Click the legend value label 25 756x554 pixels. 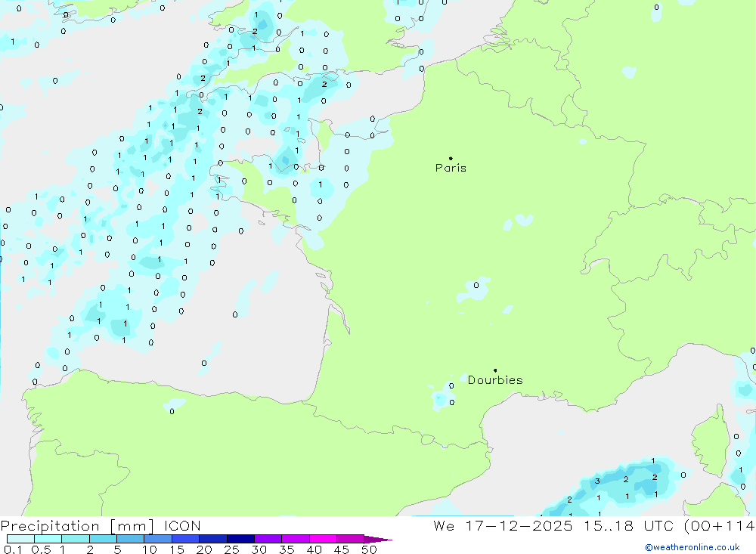[231, 549]
